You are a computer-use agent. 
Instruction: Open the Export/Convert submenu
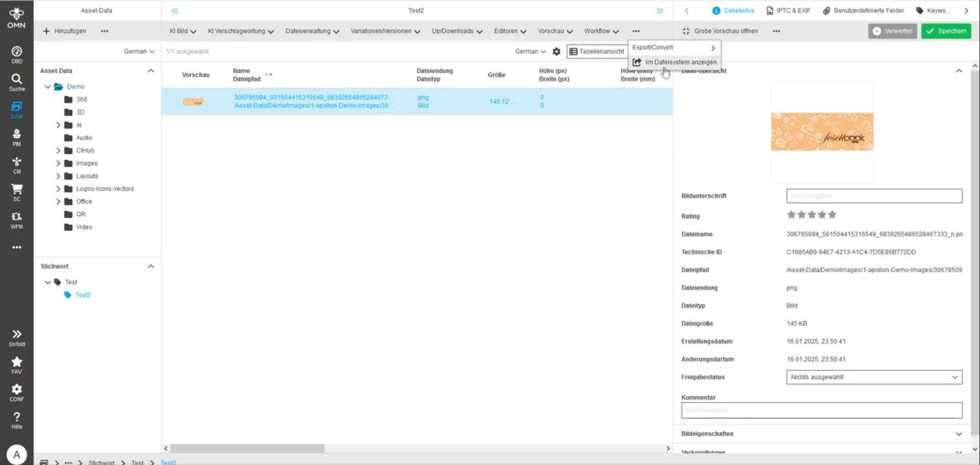click(x=674, y=47)
